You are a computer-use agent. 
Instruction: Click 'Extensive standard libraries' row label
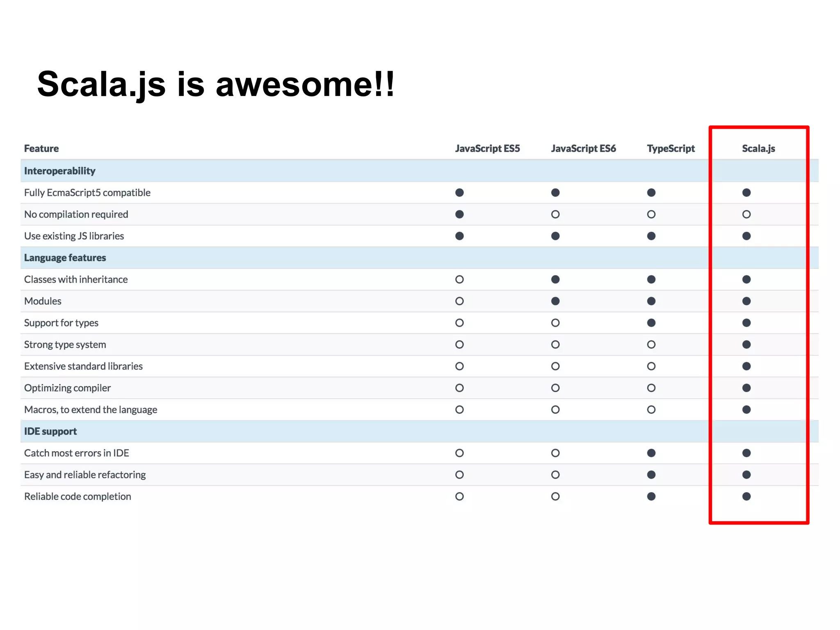[x=84, y=366]
